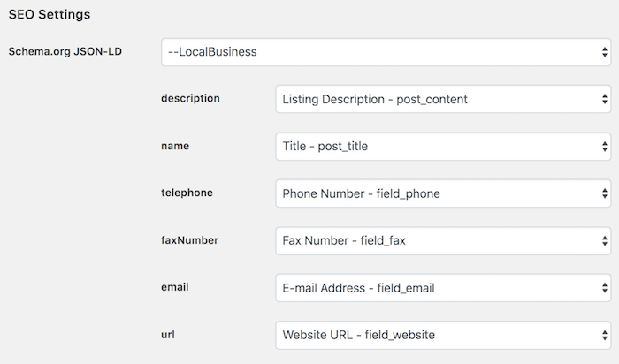Open the Website URL - field_website dropdown
The width and height of the screenshot is (619, 364).
pyautogui.click(x=443, y=335)
